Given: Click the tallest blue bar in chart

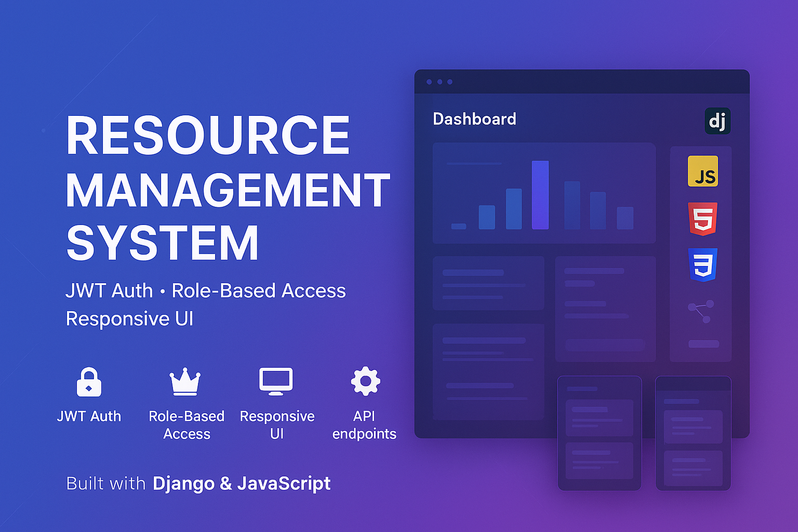Looking at the screenshot, I should tap(541, 195).
